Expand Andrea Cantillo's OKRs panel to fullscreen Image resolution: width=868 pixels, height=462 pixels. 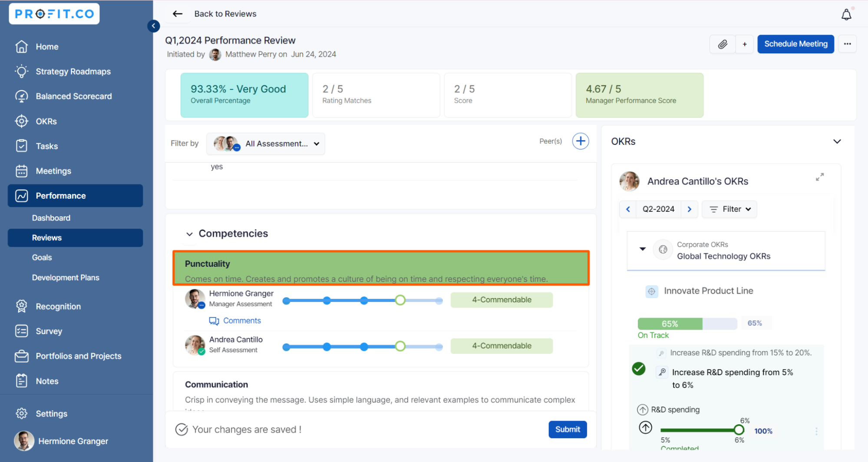(x=819, y=177)
